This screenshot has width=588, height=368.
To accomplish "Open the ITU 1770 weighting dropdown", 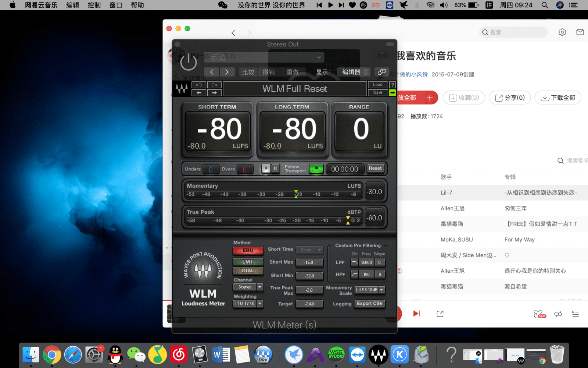I will coord(248,304).
